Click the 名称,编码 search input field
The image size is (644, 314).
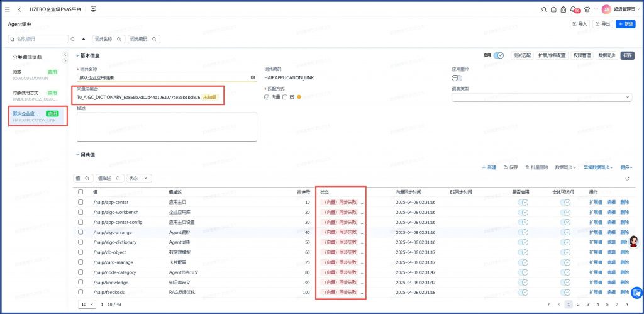click(39, 39)
